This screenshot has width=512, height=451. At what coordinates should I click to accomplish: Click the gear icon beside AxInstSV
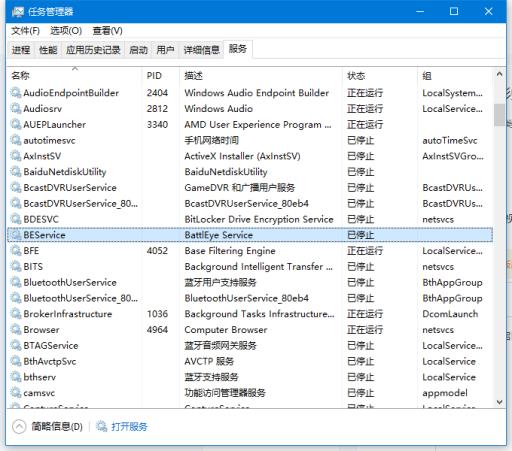pyautogui.click(x=16, y=156)
